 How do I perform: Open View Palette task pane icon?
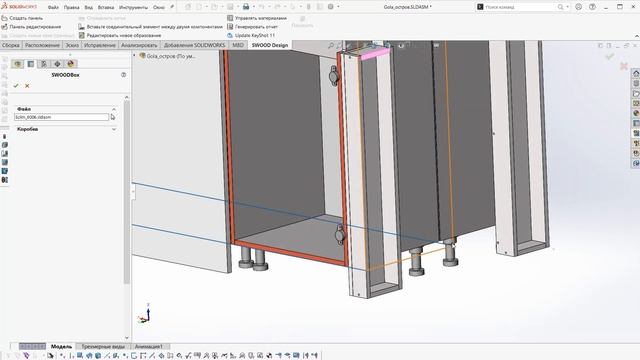coord(636,103)
